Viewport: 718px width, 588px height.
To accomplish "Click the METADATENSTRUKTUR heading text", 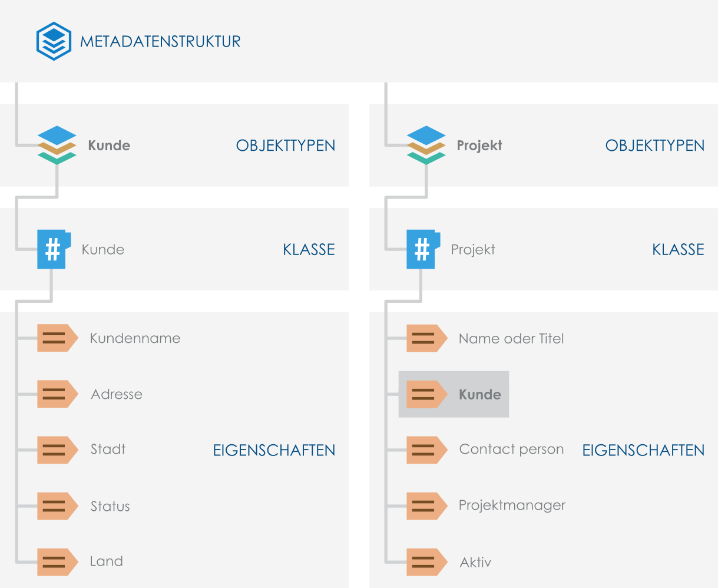I will point(160,42).
